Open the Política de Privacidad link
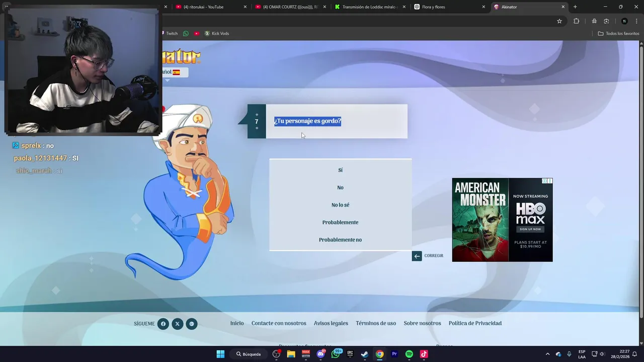Image resolution: width=644 pixels, height=362 pixels. pos(475,323)
